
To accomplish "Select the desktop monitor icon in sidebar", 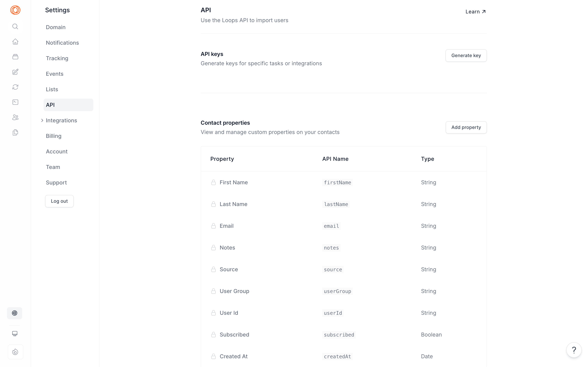I will coord(15,333).
